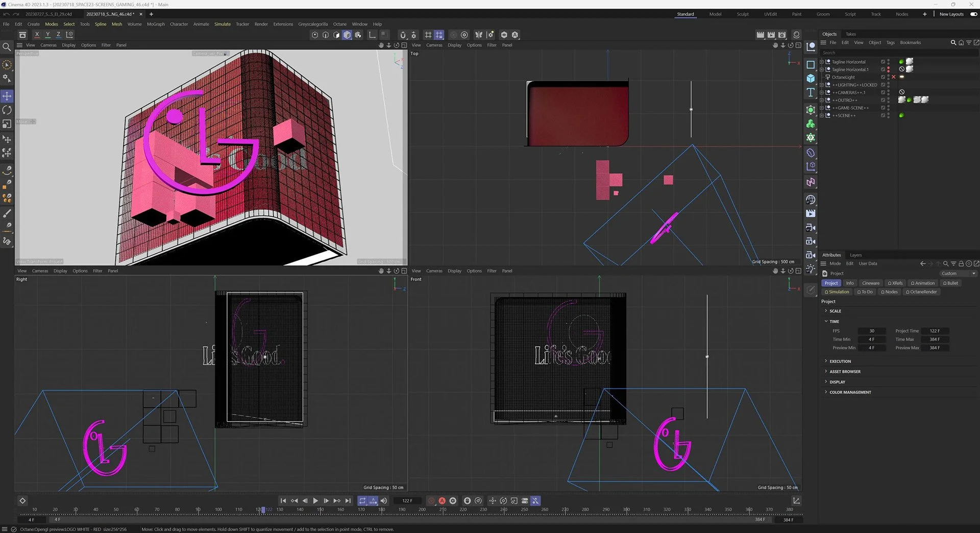Click the Paint brush tool icon

pyautogui.click(x=7, y=213)
